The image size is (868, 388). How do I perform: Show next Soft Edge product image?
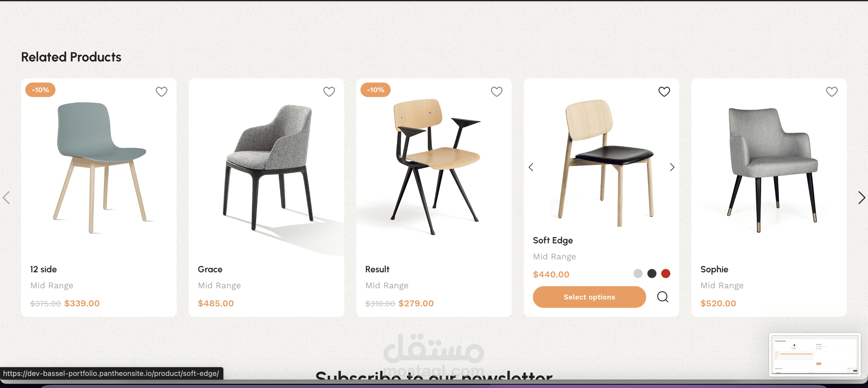(672, 167)
